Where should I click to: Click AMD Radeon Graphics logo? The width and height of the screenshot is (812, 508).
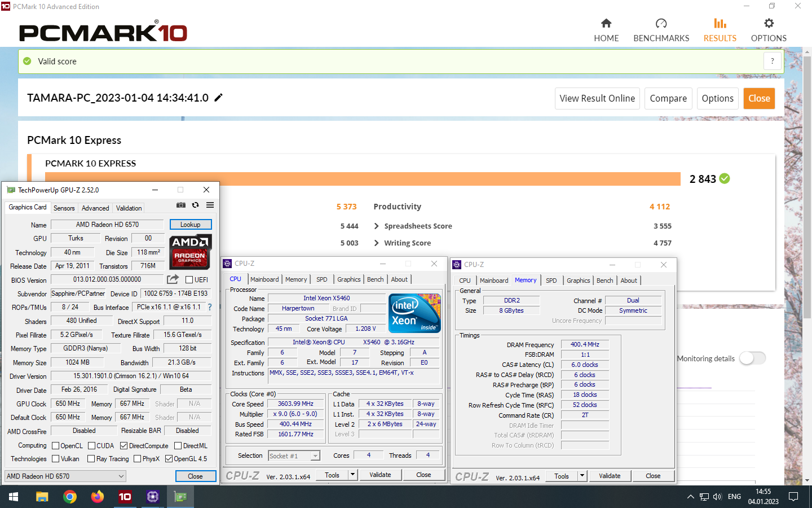point(191,252)
